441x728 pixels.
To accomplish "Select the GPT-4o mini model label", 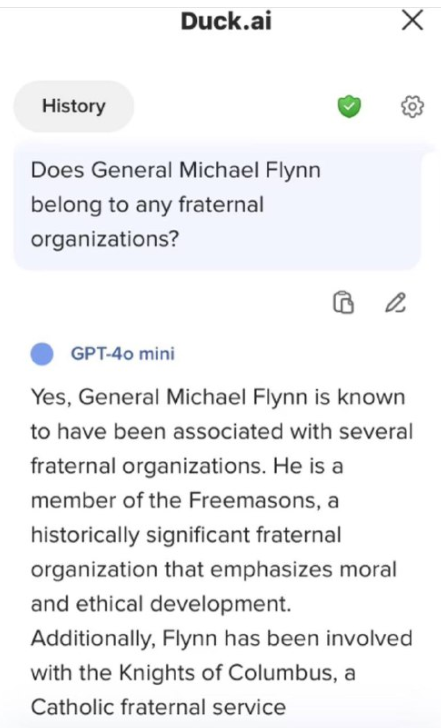I will pyautogui.click(x=123, y=354).
